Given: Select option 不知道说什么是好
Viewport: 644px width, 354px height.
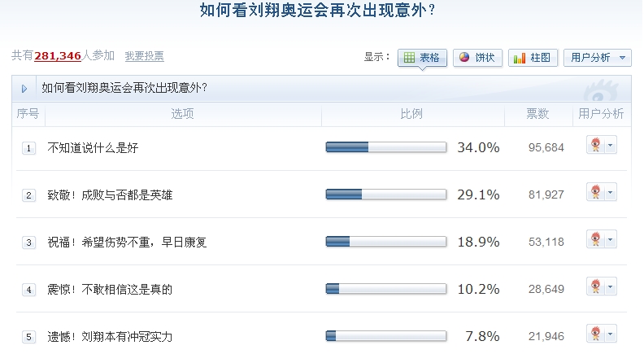Looking at the screenshot, I should tap(94, 148).
